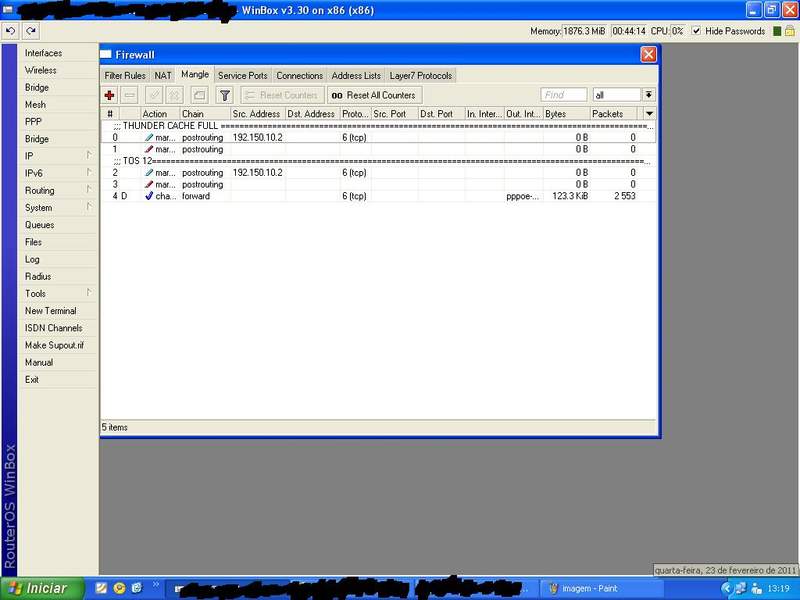Open the Layer7 Protocols tab
Image resolution: width=800 pixels, height=600 pixels.
[421, 76]
